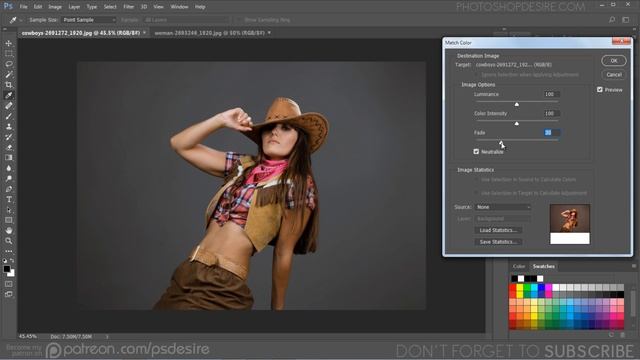Select the Zoom tool
The width and height of the screenshot is (640, 360).
9,241
